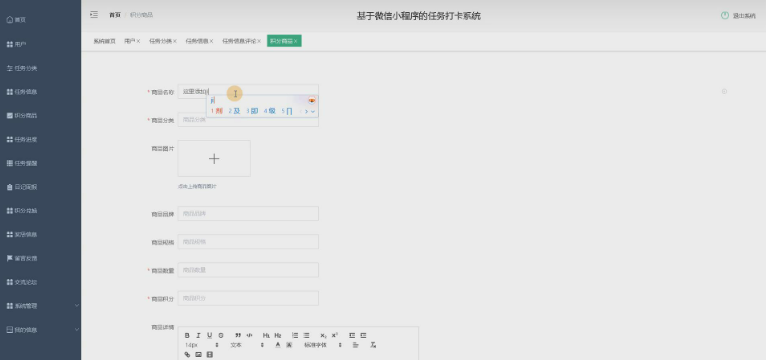Insert a blockquote with the quote icon
This screenshot has width=767, height=360.
[x=238, y=336]
